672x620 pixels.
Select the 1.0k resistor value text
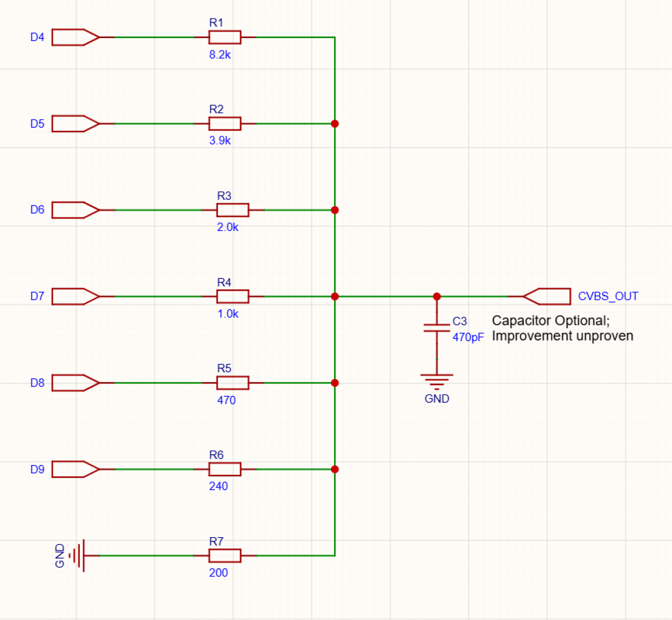tap(228, 314)
